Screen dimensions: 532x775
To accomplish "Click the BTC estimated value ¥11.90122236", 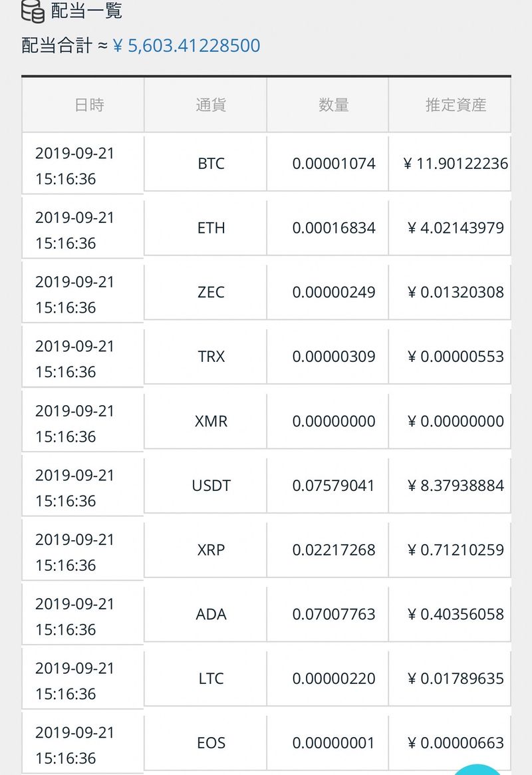I will 456,164.
